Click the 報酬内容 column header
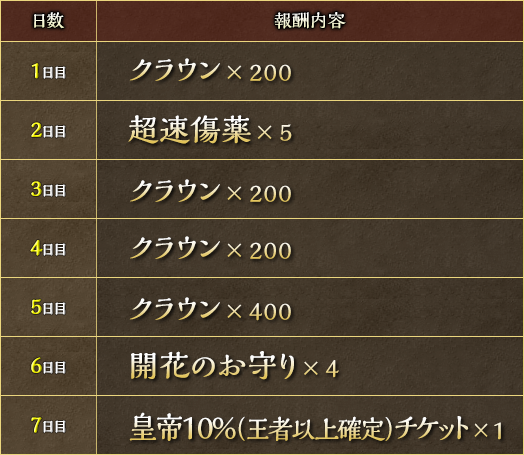This screenshot has width=524, height=455. (x=310, y=21)
